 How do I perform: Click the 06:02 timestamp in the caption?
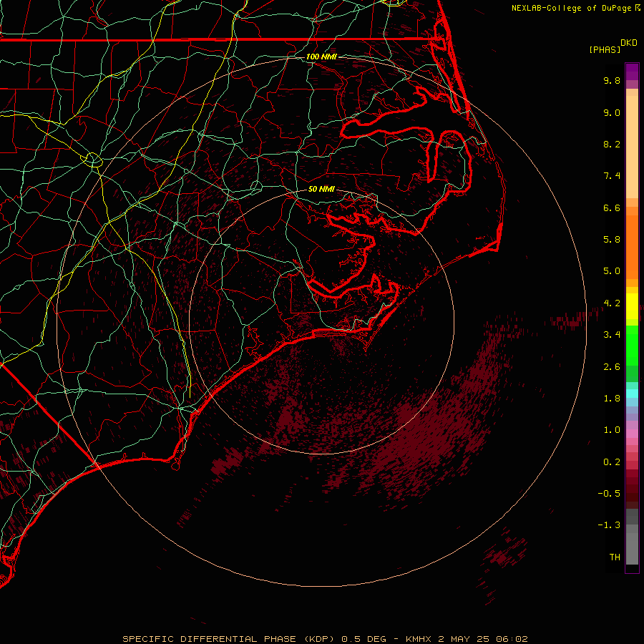512,639
